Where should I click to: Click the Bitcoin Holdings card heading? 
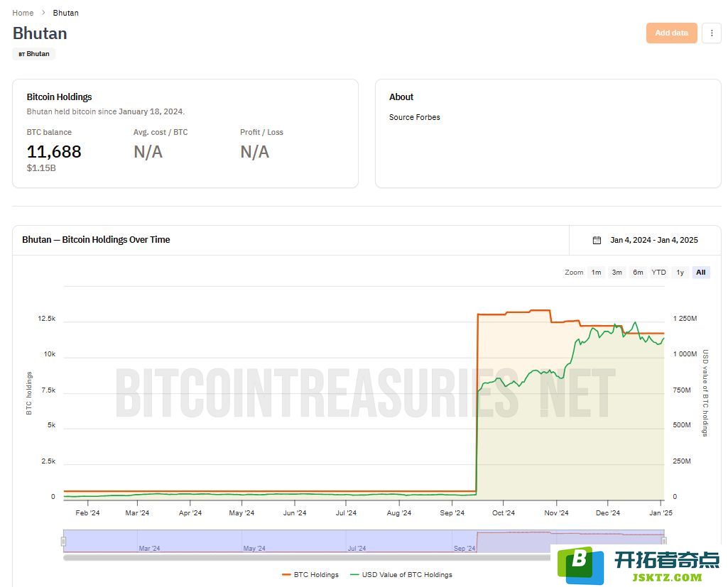tap(59, 97)
